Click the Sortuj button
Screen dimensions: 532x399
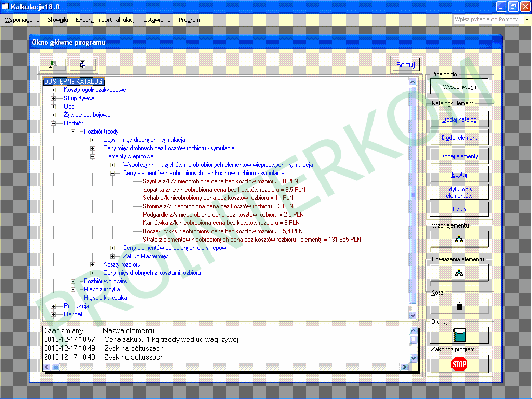405,65
